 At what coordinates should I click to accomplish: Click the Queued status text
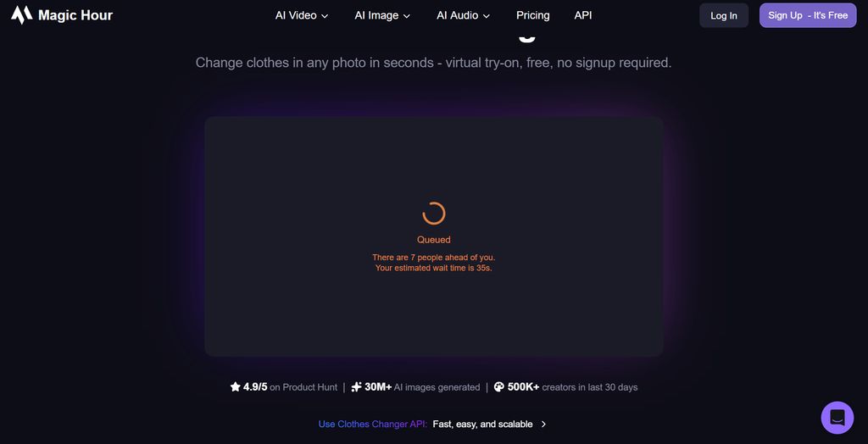point(434,240)
